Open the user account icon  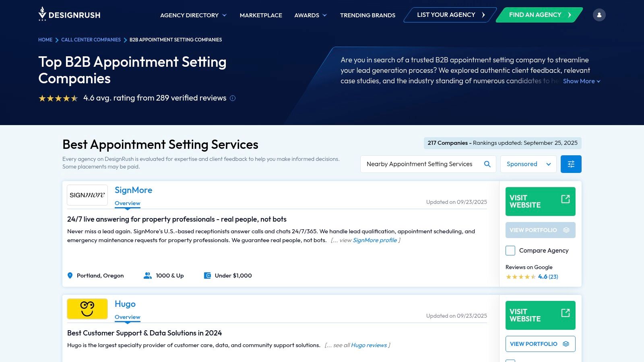(x=599, y=15)
